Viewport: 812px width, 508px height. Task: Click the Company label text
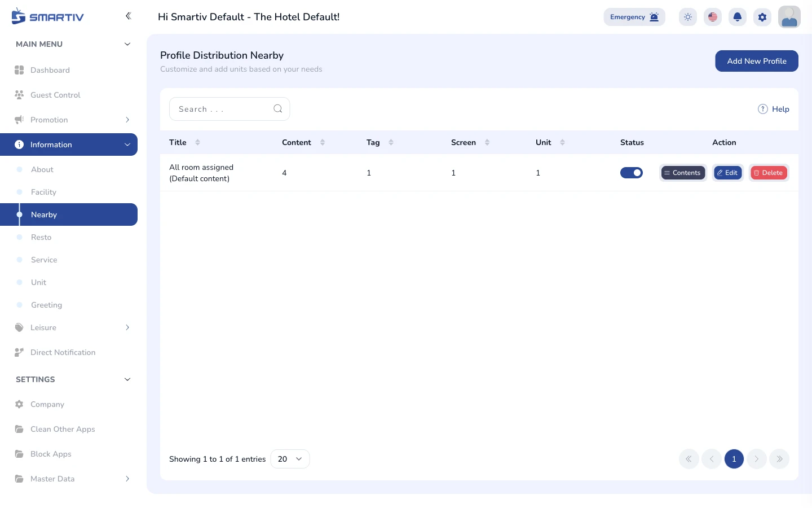pos(47,404)
